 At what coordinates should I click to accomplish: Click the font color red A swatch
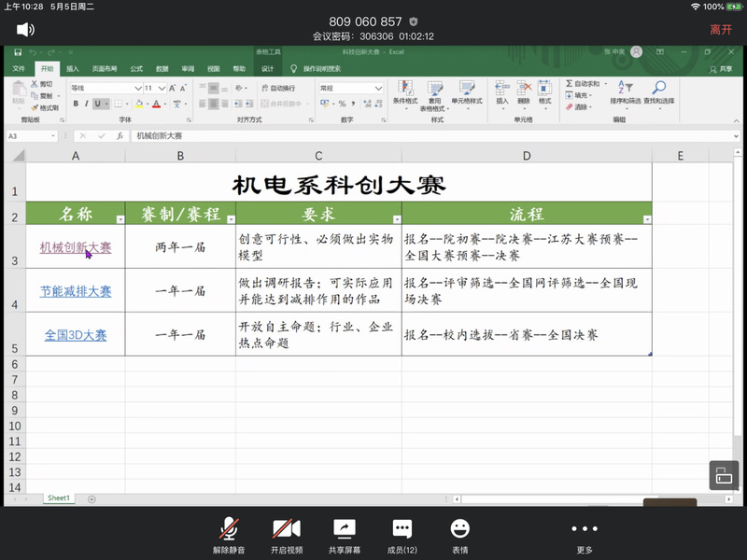156,104
